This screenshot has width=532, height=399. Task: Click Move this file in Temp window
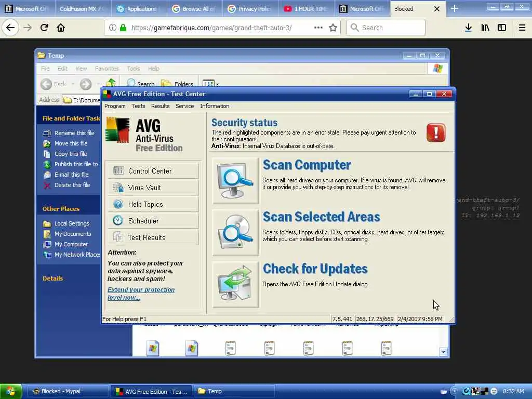pyautogui.click(x=65, y=143)
